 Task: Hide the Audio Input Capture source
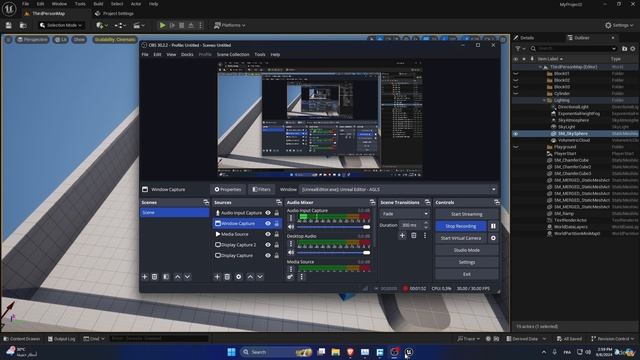click(268, 213)
